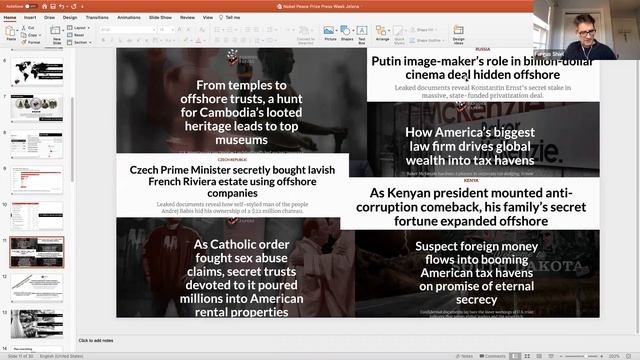This screenshot has width=640, height=360.
Task: Select slide thumbnail 7
Action: point(37,107)
